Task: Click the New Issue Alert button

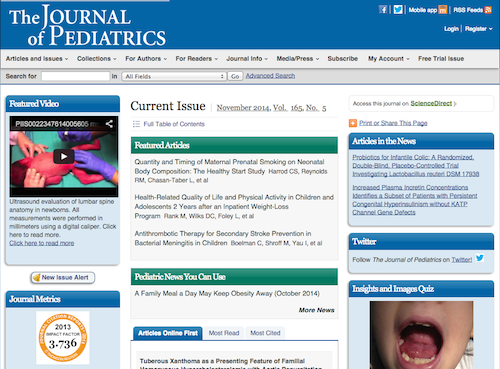Action: tap(63, 277)
